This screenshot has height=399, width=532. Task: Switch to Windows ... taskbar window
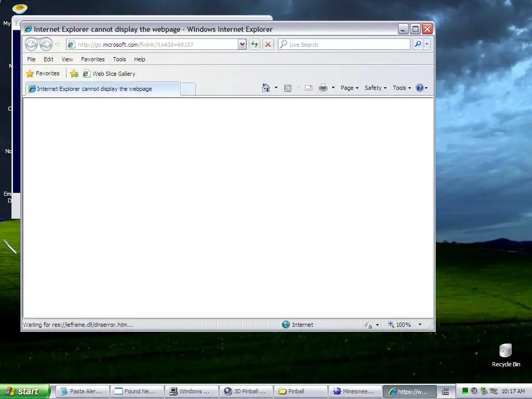point(191,391)
